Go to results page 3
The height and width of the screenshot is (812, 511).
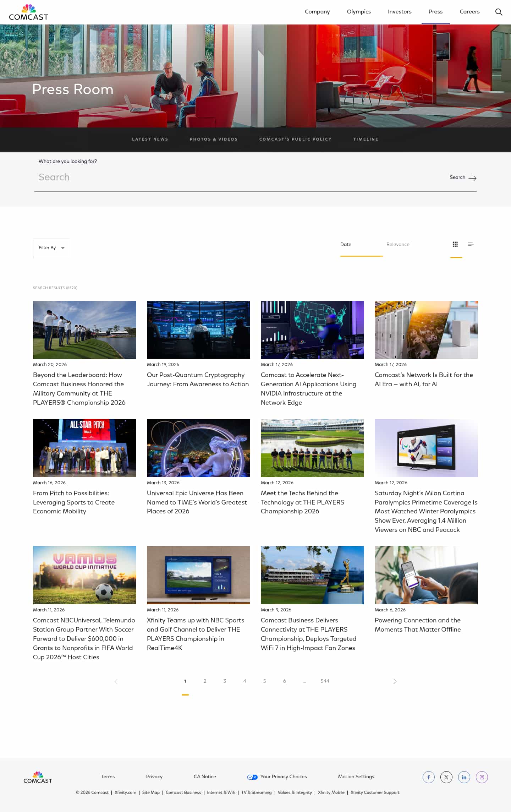coord(225,681)
